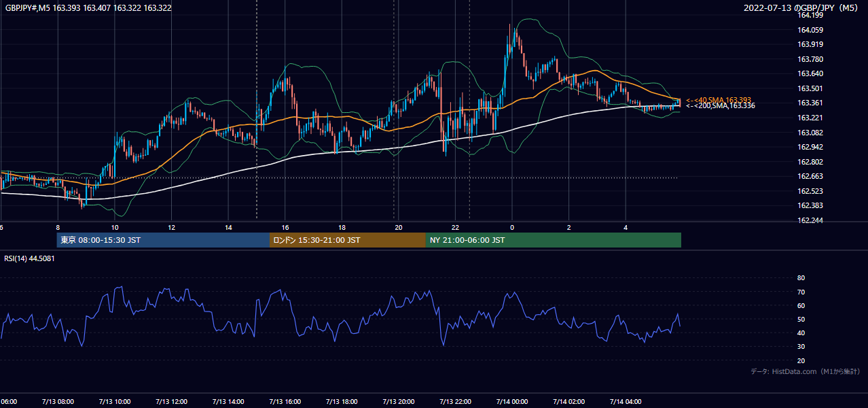Click the 2022-07-13 GBP/JPY (M5) title
The image size is (868, 408).
tap(802, 8)
